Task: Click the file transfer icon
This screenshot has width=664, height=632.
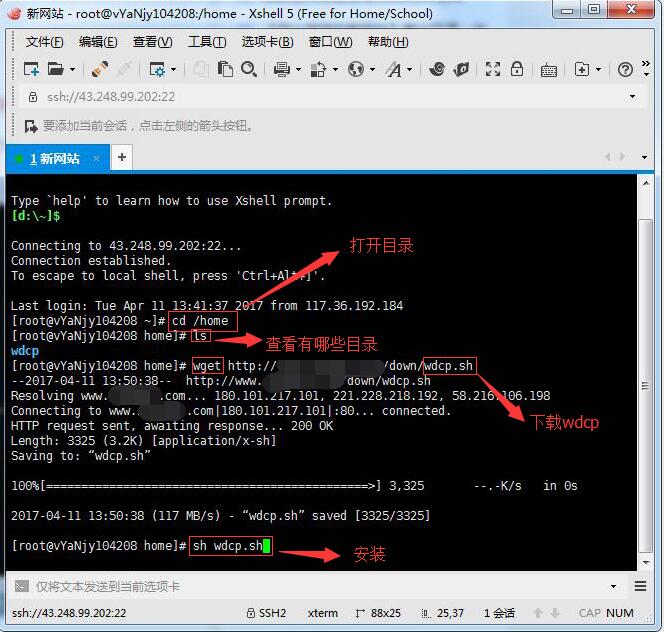Action: click(318, 69)
